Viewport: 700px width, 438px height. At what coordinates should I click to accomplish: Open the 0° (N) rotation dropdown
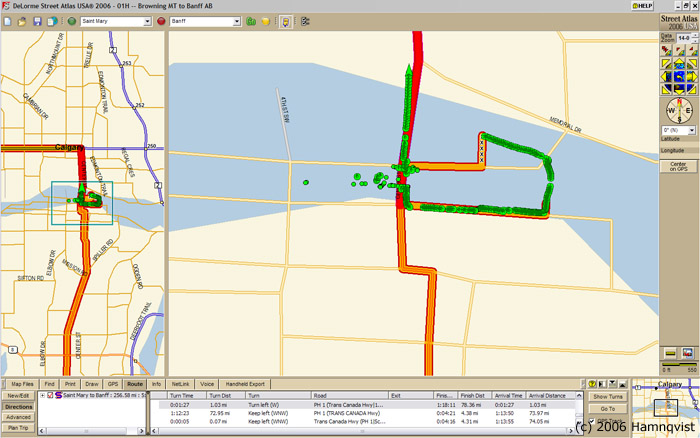click(x=692, y=130)
